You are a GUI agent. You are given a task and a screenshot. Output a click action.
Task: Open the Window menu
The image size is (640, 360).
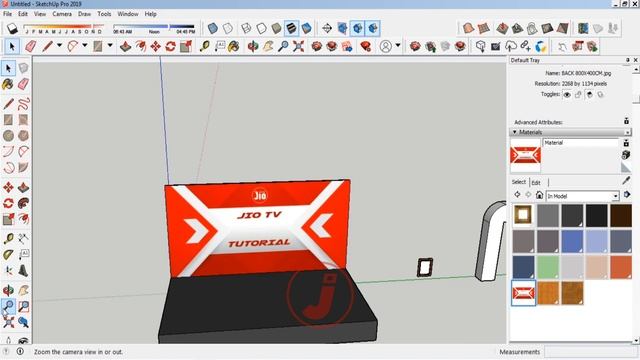(128, 14)
